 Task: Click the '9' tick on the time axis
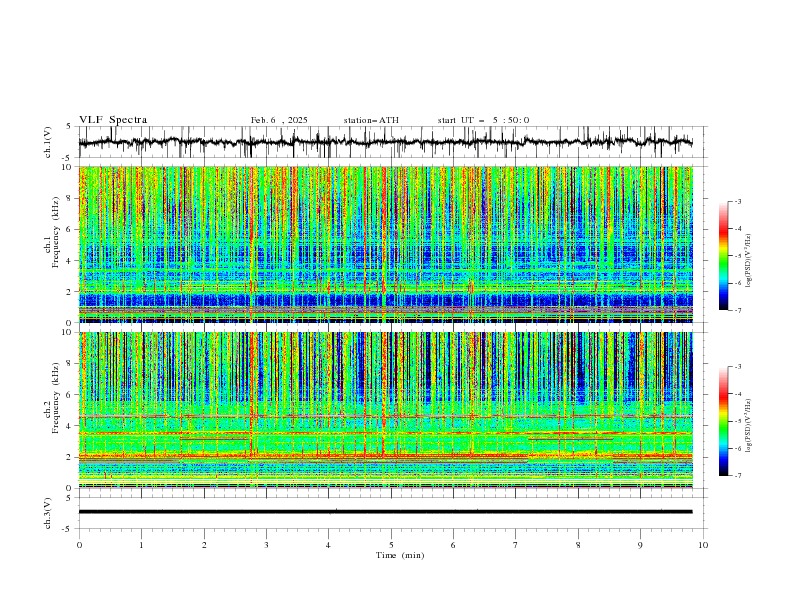pos(640,545)
